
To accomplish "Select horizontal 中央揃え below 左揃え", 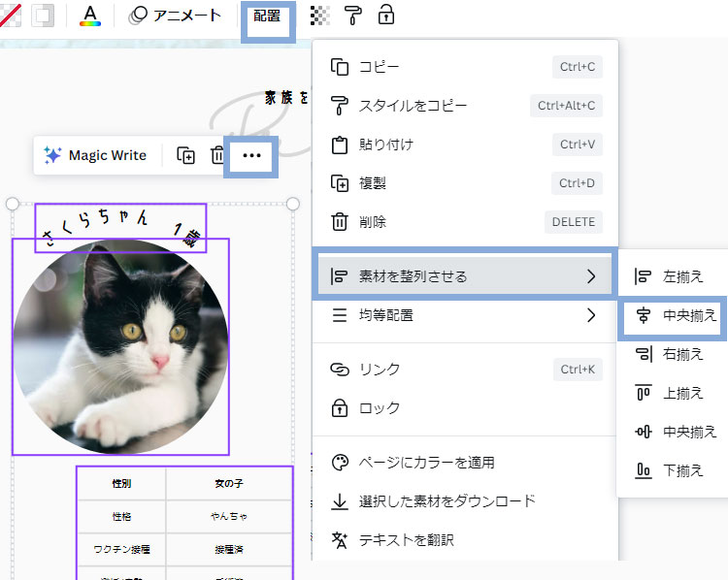I will pos(673,315).
